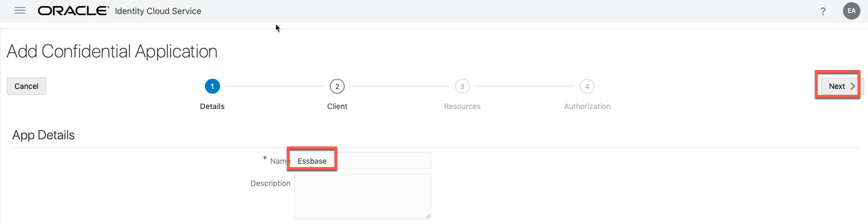The width and height of the screenshot is (868, 224).
Task: Switch to the Details step label
Action: (212, 106)
